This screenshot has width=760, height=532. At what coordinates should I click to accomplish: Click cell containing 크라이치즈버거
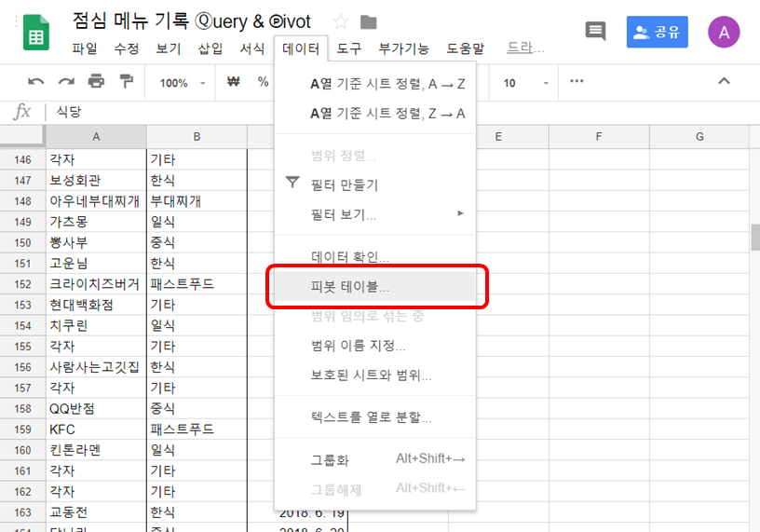[96, 284]
